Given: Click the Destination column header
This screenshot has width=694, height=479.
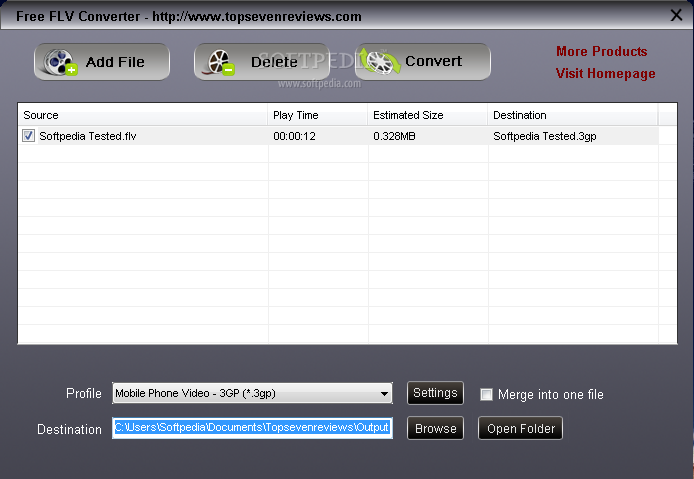Looking at the screenshot, I should (x=573, y=115).
